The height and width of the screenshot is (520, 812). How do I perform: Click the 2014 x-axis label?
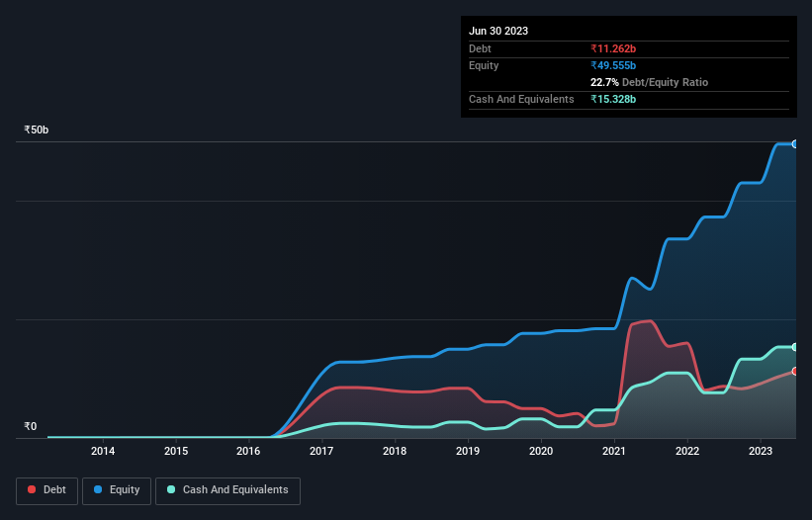tap(103, 451)
